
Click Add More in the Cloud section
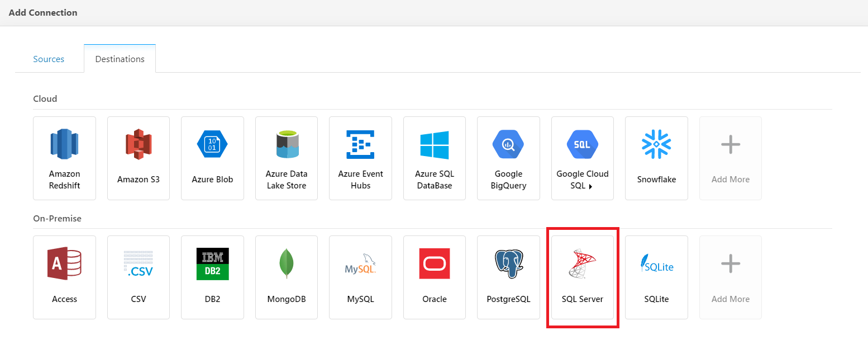point(730,158)
